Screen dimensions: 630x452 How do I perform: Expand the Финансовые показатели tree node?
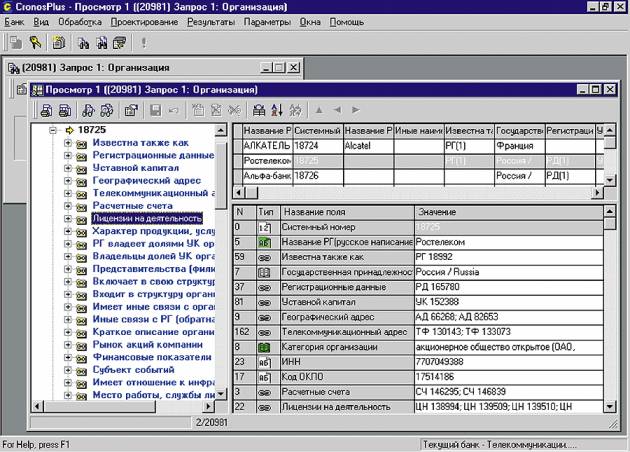(x=68, y=358)
